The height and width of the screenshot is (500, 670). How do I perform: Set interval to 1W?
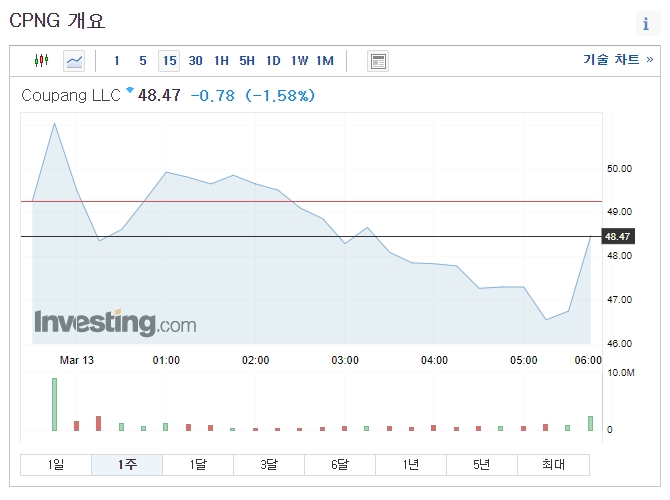[x=299, y=61]
